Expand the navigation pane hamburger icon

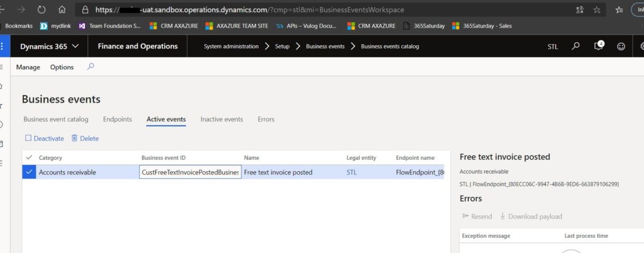coord(1,67)
